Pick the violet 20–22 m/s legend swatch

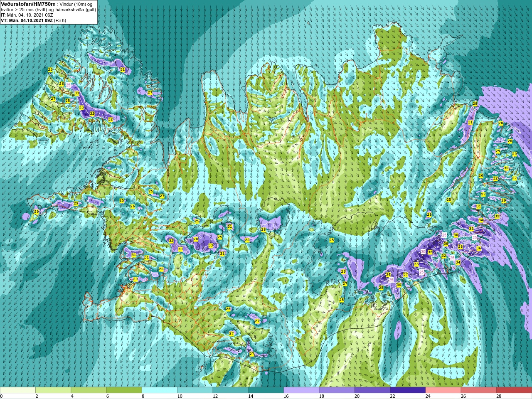point(372,390)
